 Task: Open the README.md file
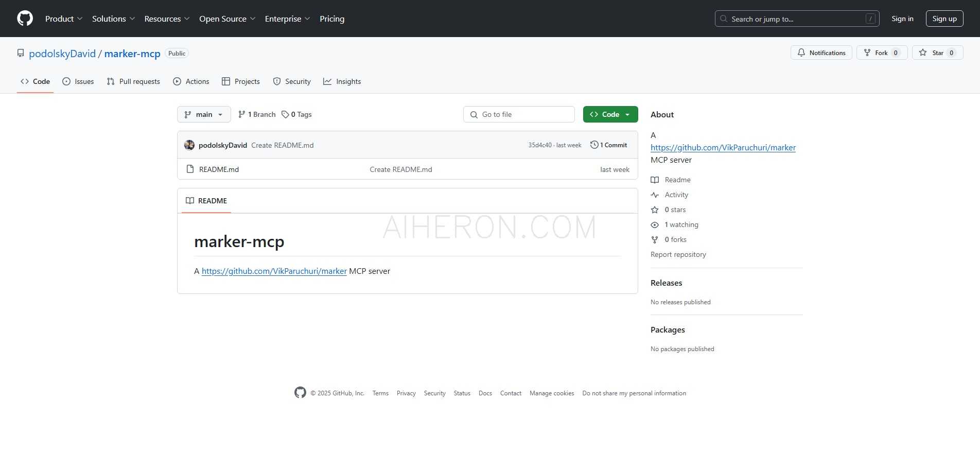(x=219, y=169)
